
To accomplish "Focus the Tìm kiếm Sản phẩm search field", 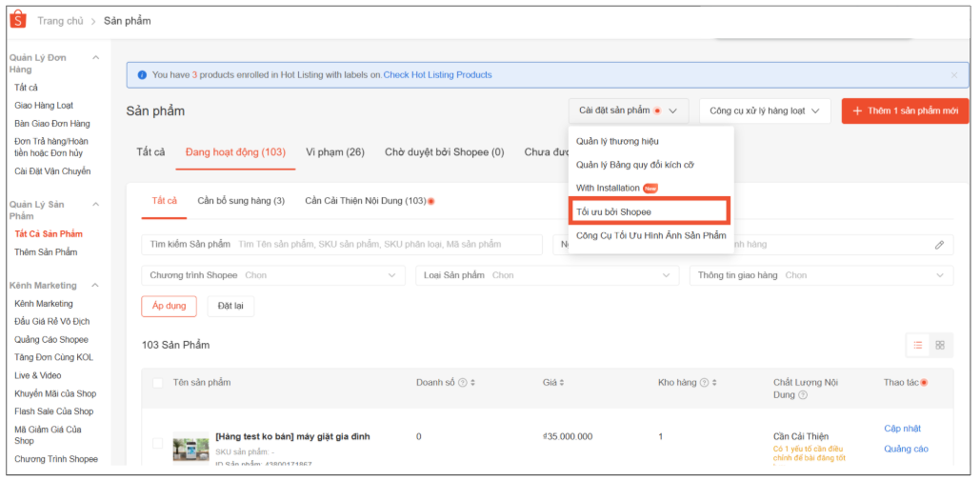I will tap(342, 245).
